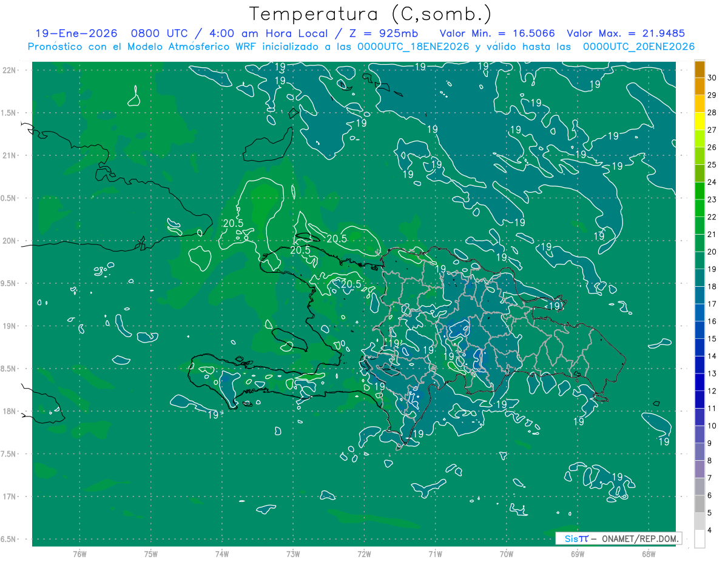Click the initialization stamp "0000UTC_18ENE2026"
The height and width of the screenshot is (562, 728).
pos(413,47)
